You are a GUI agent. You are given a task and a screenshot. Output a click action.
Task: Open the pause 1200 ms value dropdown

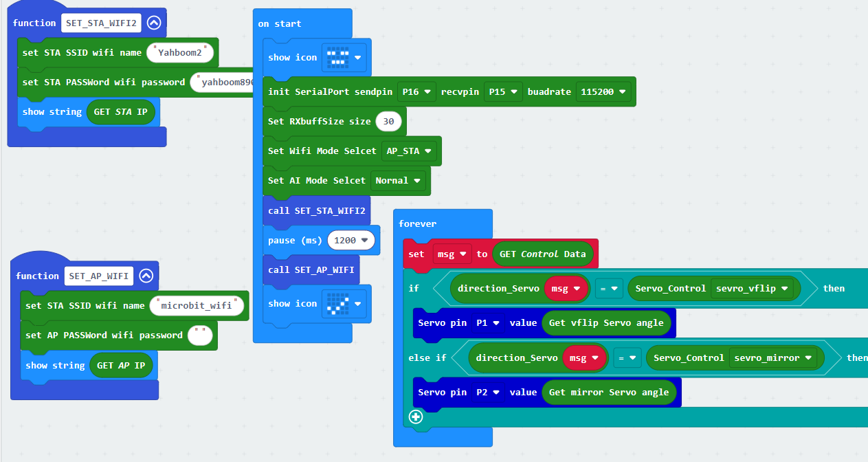tap(353, 240)
